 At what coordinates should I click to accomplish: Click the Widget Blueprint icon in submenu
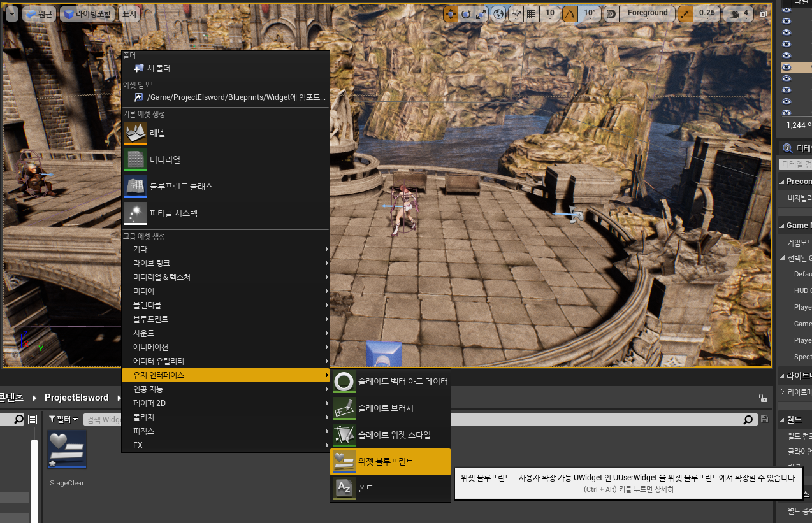[x=344, y=462]
